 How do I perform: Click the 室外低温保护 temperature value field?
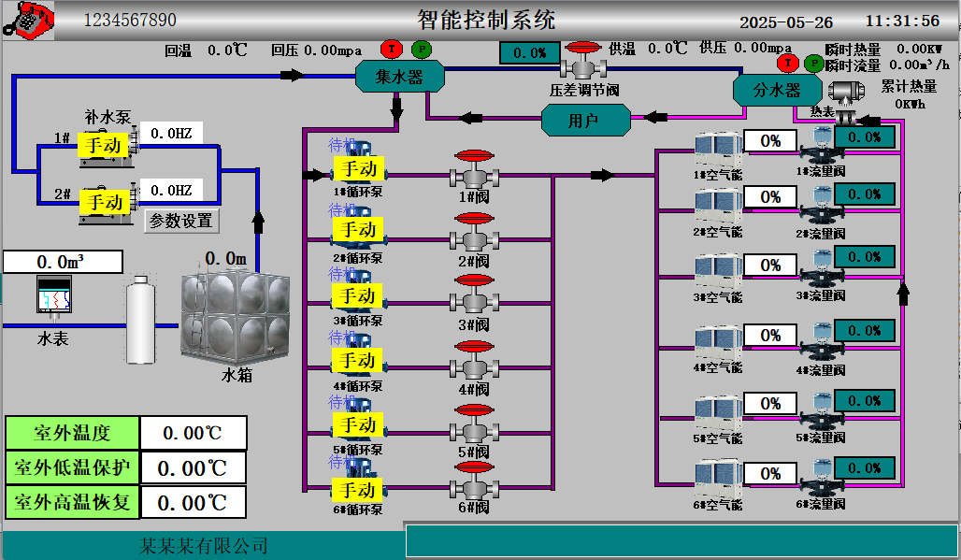click(x=193, y=468)
